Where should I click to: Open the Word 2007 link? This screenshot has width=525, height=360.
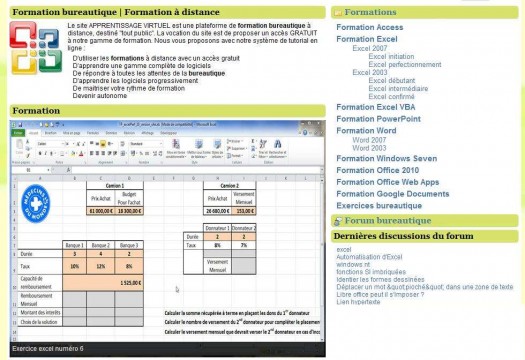click(369, 140)
